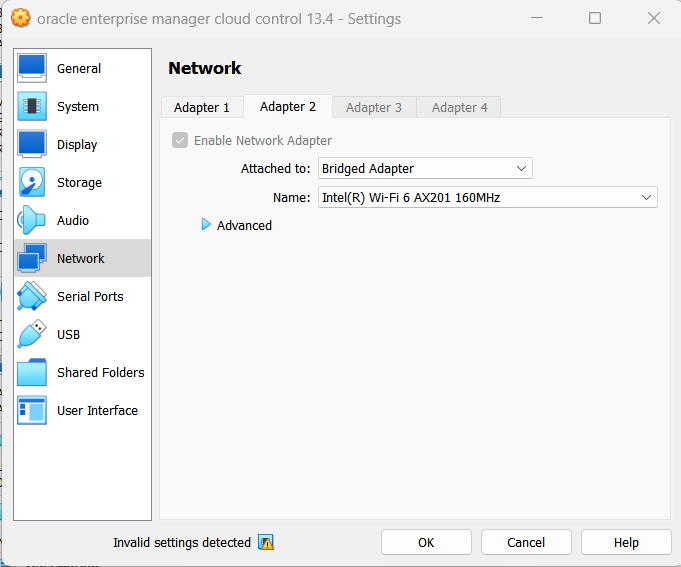The image size is (681, 567).
Task: Switch to Adapter 3 tab
Action: pos(374,107)
